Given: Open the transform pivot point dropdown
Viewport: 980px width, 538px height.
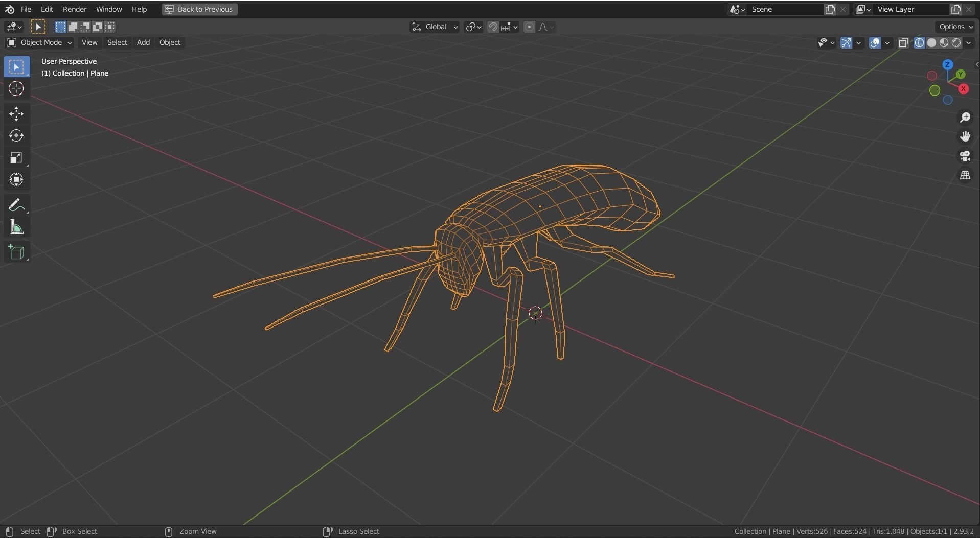Looking at the screenshot, I should click(472, 27).
